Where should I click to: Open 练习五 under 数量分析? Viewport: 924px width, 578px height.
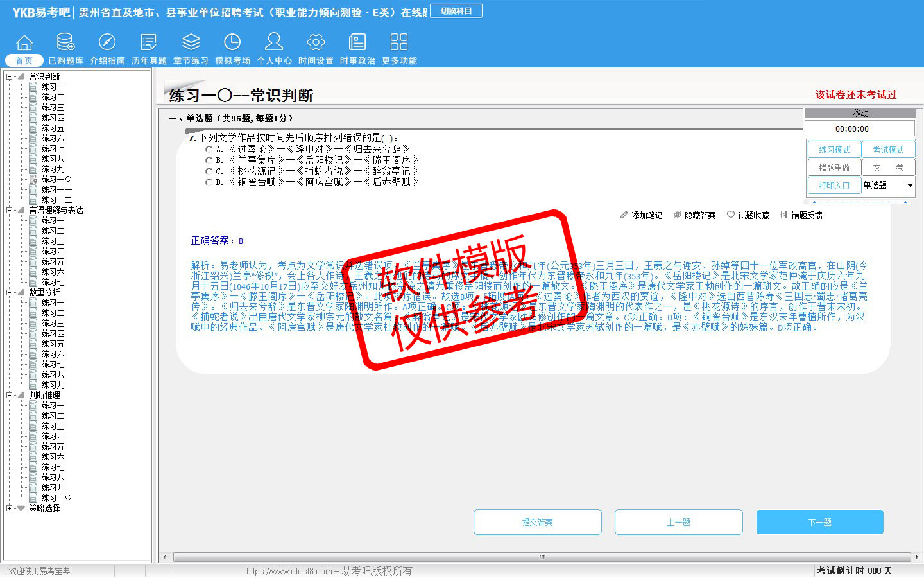pyautogui.click(x=53, y=344)
